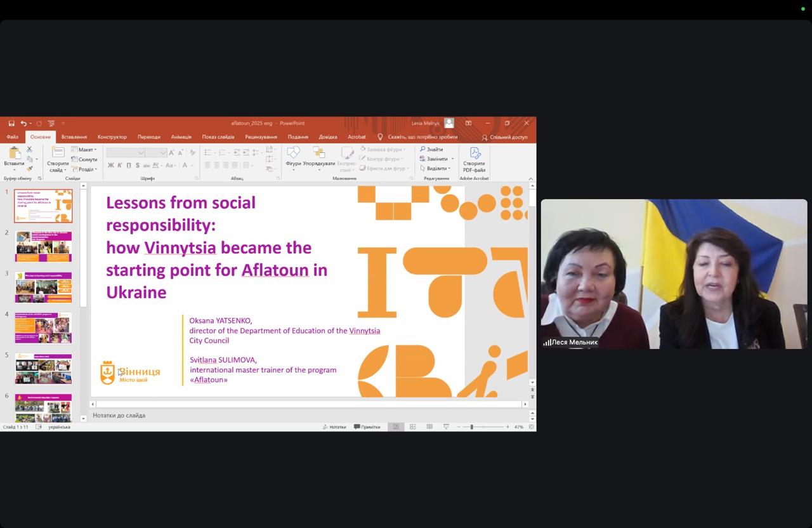Viewport: 812px width, 528px height.
Task: Expand the Макет layout dropdown
Action: (86, 150)
